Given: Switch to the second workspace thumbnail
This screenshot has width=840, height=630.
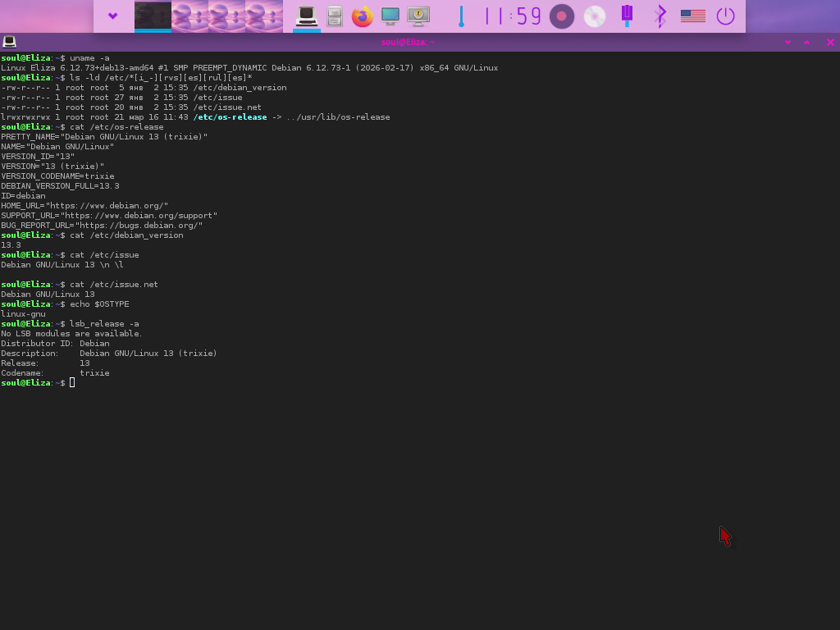Looking at the screenshot, I should tap(189, 16).
